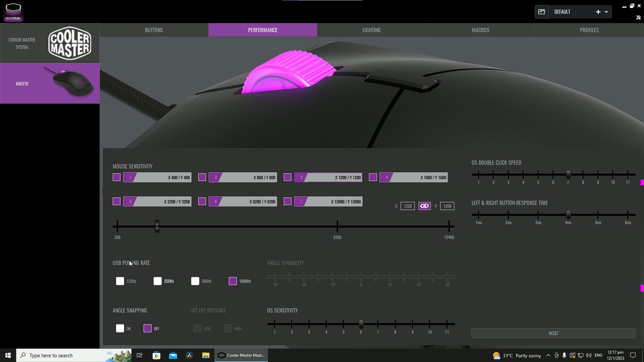This screenshot has height=362, width=644.
Task: Click the X sensitivity value field showing 1200
Action: pyautogui.click(x=408, y=206)
